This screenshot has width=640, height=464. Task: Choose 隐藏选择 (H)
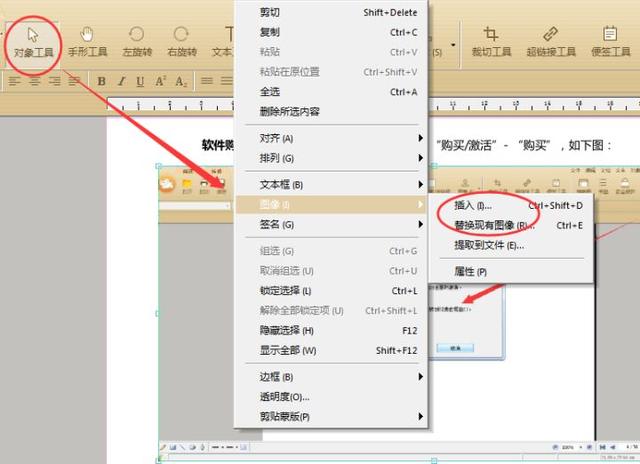point(331,330)
